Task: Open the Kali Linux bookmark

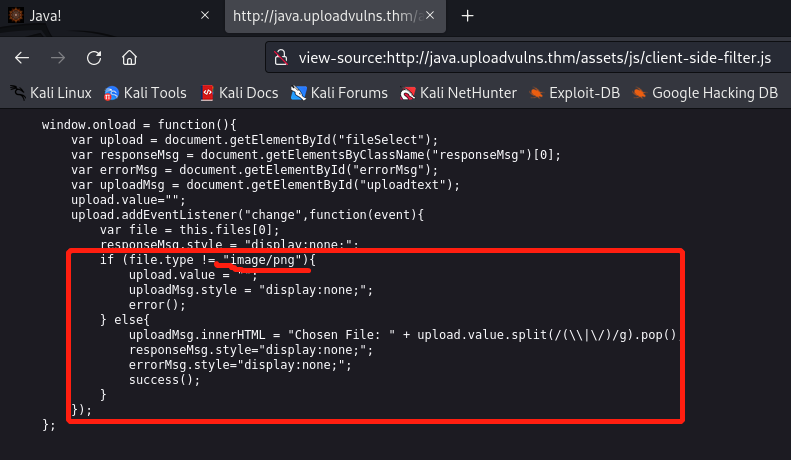Action: [50, 93]
